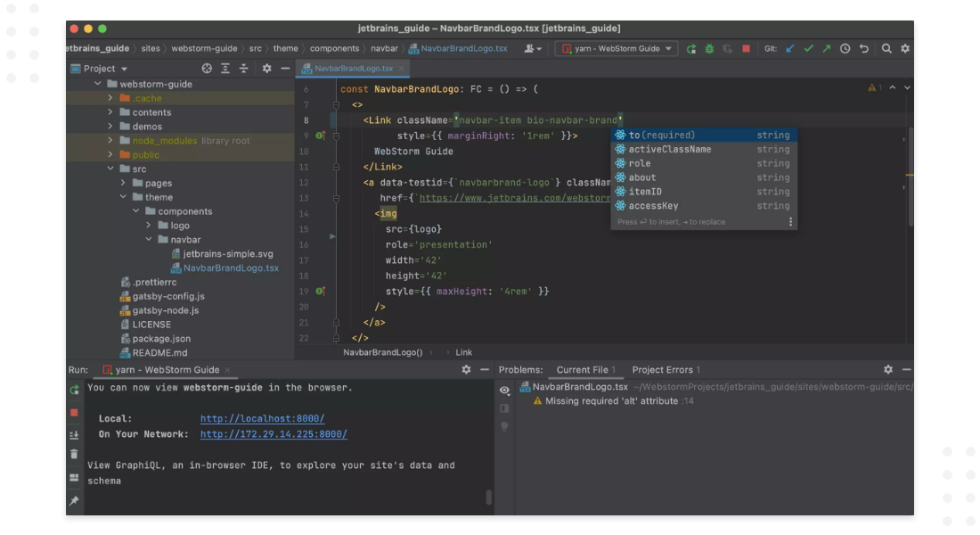Choose accessKey from completion list
This screenshot has width=980, height=535.
(x=704, y=206)
